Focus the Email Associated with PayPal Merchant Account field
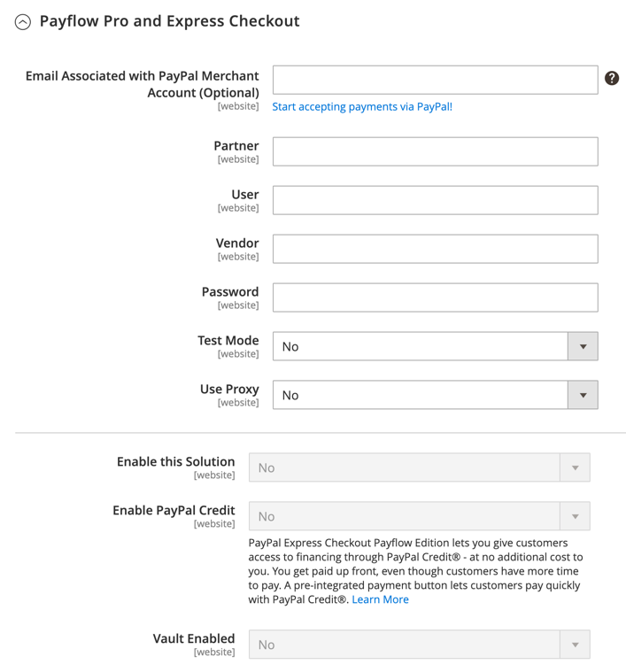 point(435,80)
